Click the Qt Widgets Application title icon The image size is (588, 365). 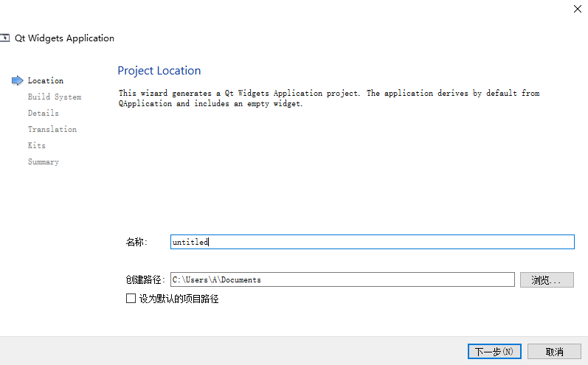pos(4,38)
